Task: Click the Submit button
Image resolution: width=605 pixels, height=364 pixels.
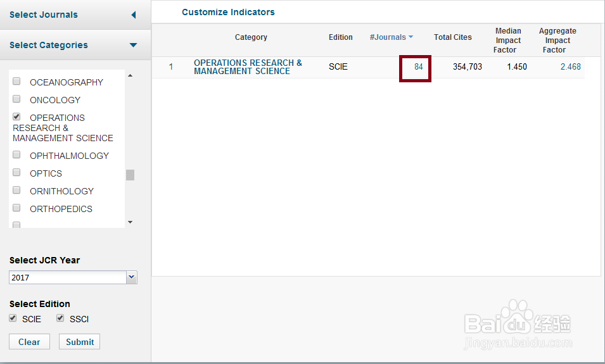Action: (x=79, y=342)
